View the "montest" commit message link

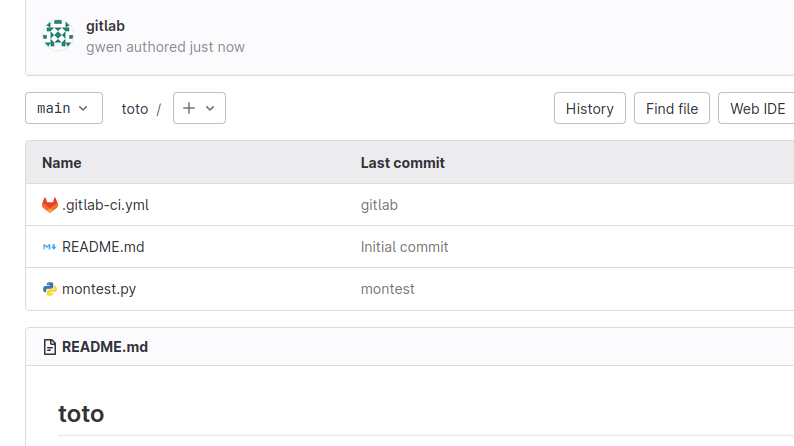tap(387, 289)
